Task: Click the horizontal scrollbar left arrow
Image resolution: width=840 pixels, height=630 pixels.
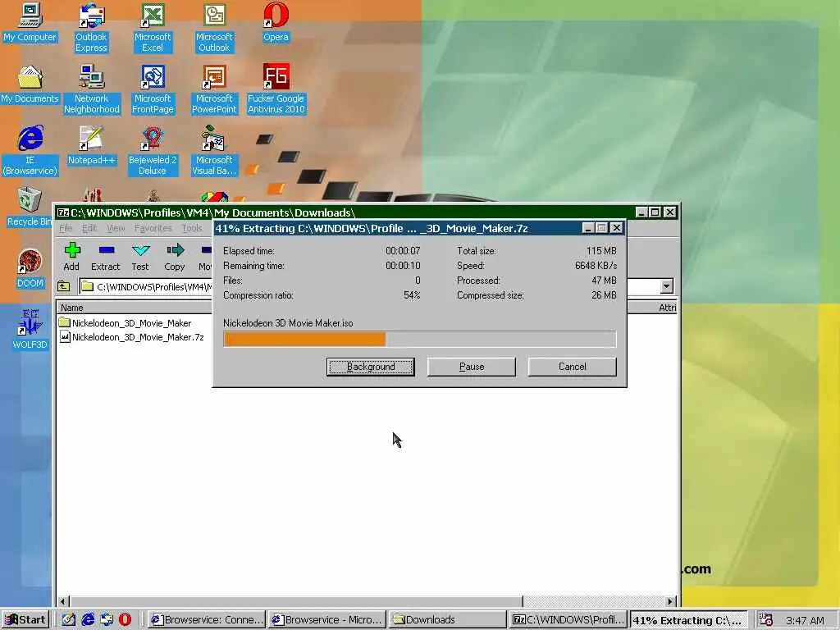Action: pos(63,601)
